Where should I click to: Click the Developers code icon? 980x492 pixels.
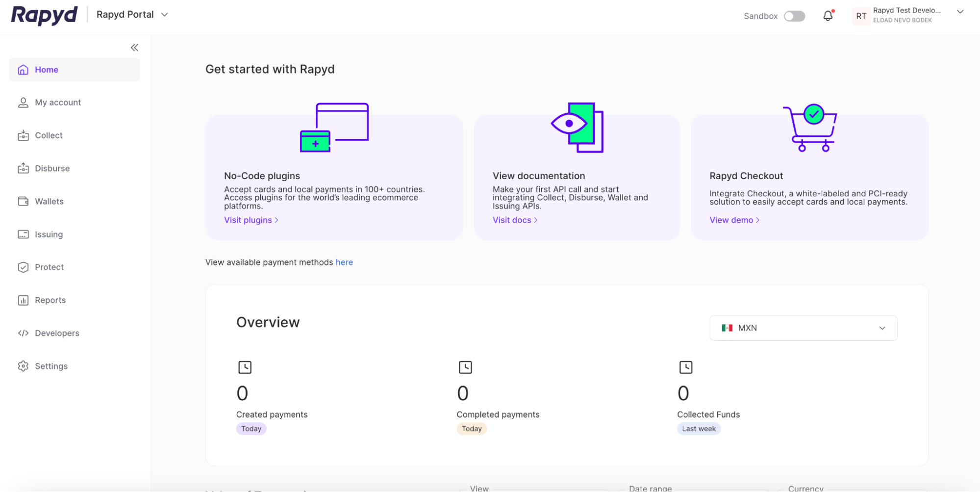[23, 333]
